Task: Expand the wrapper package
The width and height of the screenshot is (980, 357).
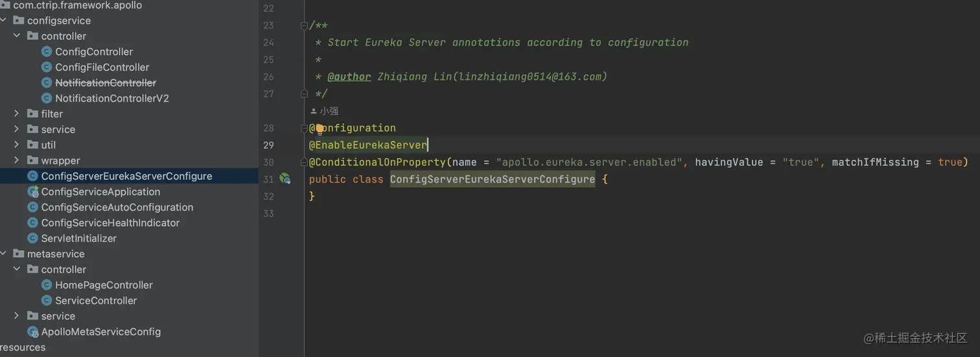Action: pyautogui.click(x=17, y=161)
